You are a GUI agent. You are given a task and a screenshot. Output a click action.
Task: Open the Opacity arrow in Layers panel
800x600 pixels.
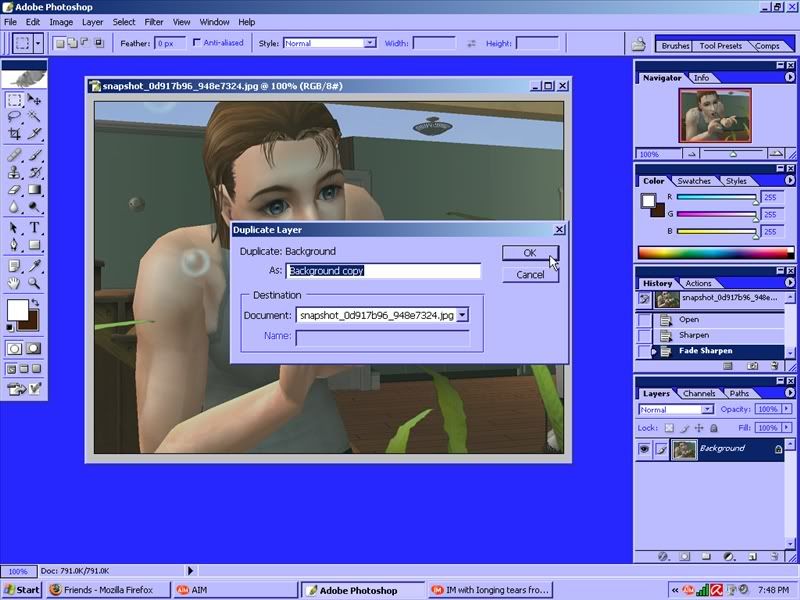[786, 409]
